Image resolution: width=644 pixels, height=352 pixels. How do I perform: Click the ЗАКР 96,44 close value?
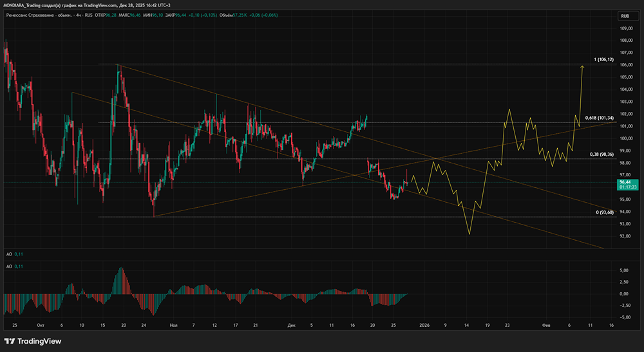click(176, 15)
